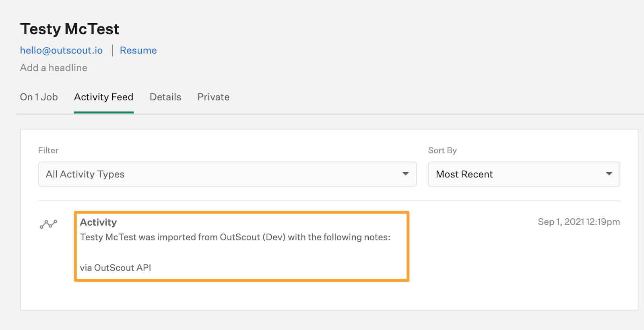
Task: Open the Resume link
Action: [x=138, y=50]
